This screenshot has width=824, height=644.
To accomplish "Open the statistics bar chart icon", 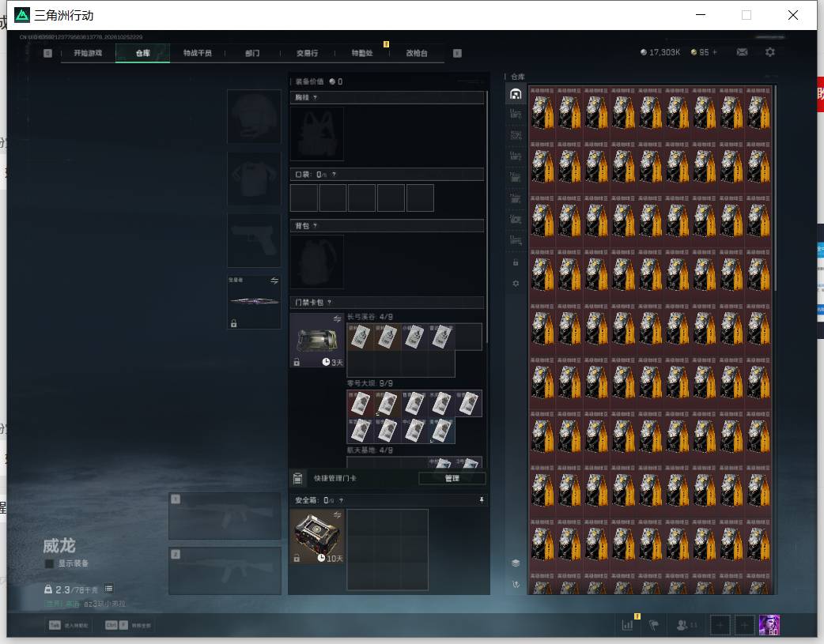I will [x=627, y=625].
